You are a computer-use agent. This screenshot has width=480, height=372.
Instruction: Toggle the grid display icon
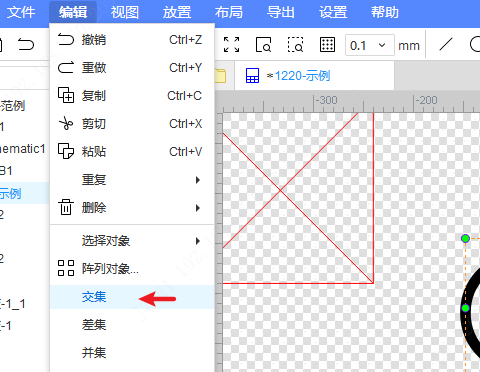click(x=327, y=45)
